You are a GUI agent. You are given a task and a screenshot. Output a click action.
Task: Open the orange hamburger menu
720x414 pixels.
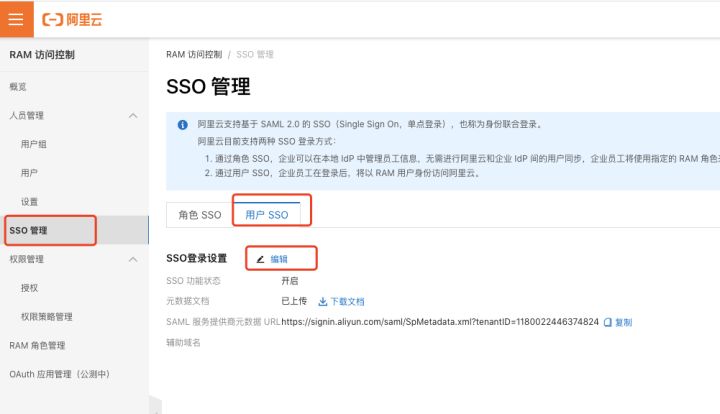tap(17, 19)
